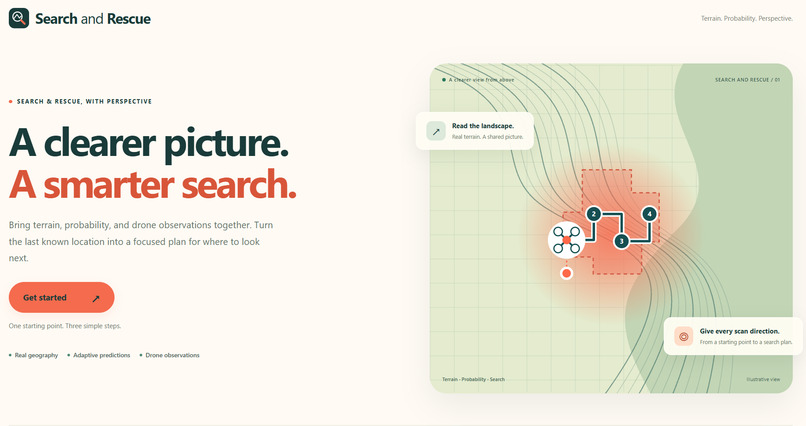Click the arrow icon in Get started
Image resolution: width=806 pixels, height=426 pixels.
[x=96, y=299]
